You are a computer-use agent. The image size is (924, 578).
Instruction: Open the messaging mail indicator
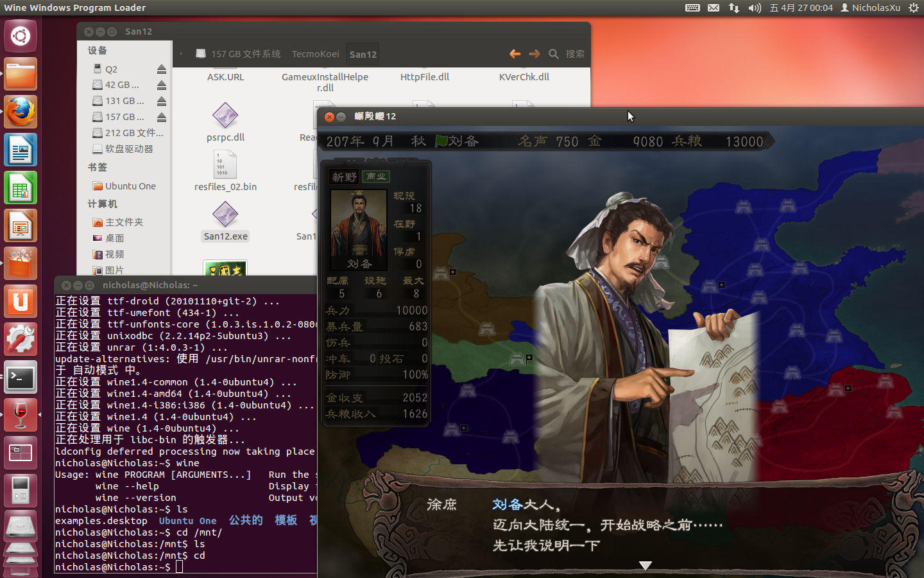point(714,8)
